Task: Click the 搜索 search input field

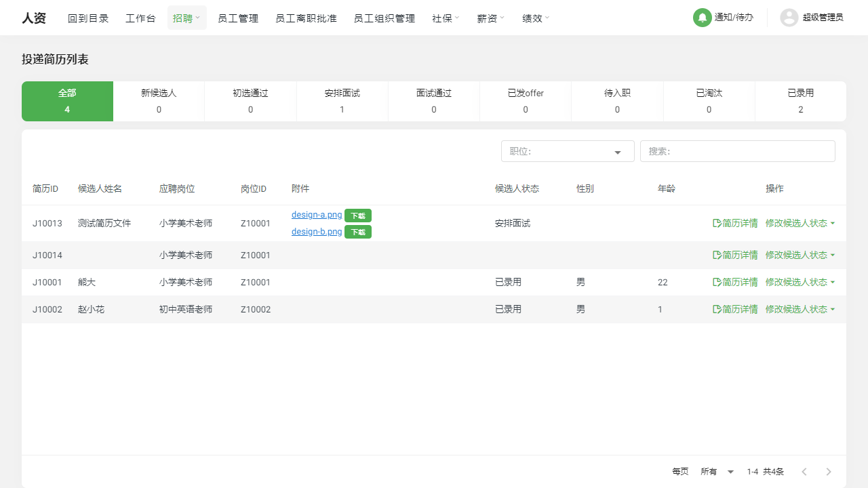Action: click(x=737, y=151)
